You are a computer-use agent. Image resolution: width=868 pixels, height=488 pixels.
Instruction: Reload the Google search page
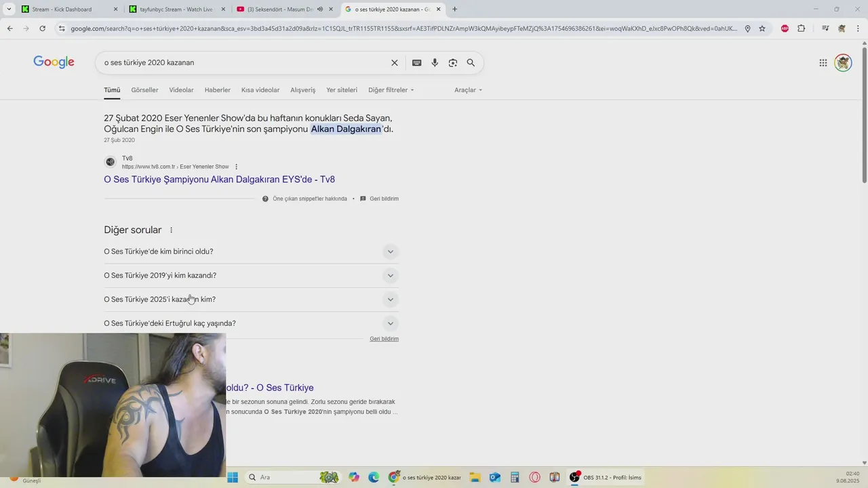(x=42, y=28)
